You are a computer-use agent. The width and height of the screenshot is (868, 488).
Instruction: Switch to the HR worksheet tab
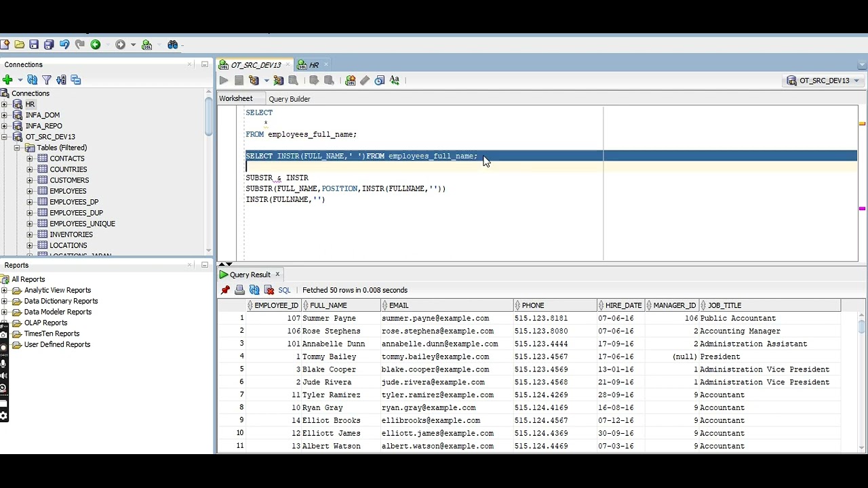[313, 65]
